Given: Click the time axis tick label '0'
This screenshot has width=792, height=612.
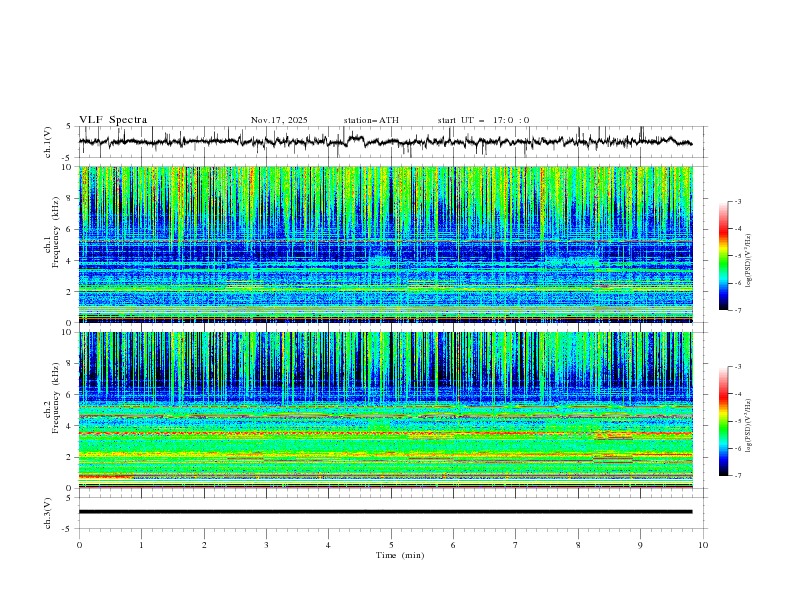Looking at the screenshot, I should pyautogui.click(x=79, y=545).
